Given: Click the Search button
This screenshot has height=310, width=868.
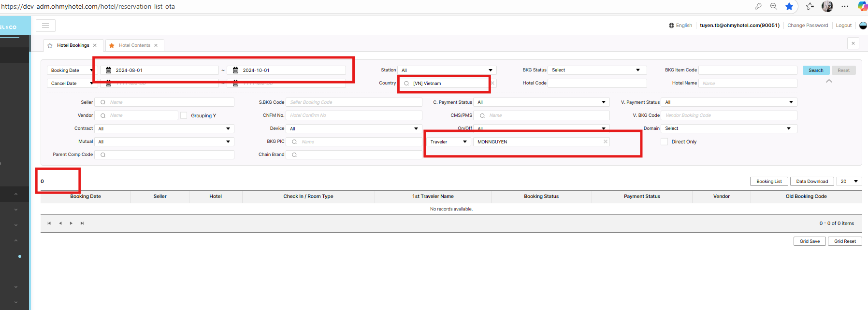Looking at the screenshot, I should (x=816, y=70).
